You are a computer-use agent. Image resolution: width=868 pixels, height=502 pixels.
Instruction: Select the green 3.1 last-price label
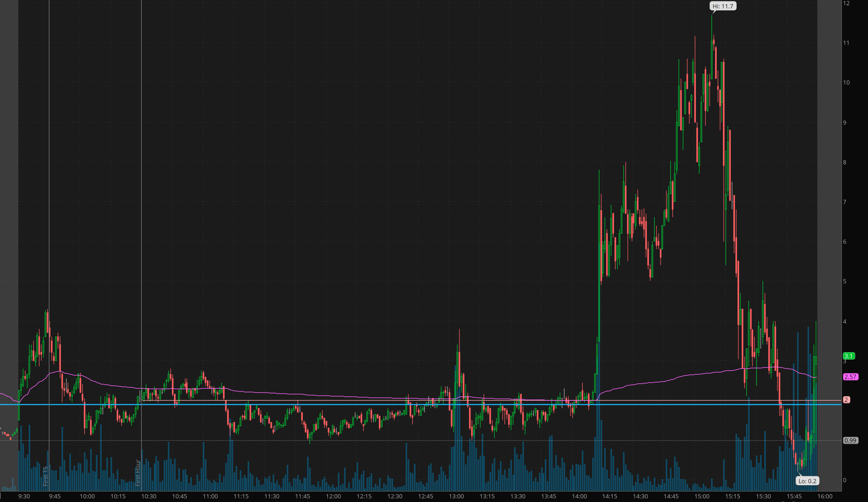coord(848,356)
